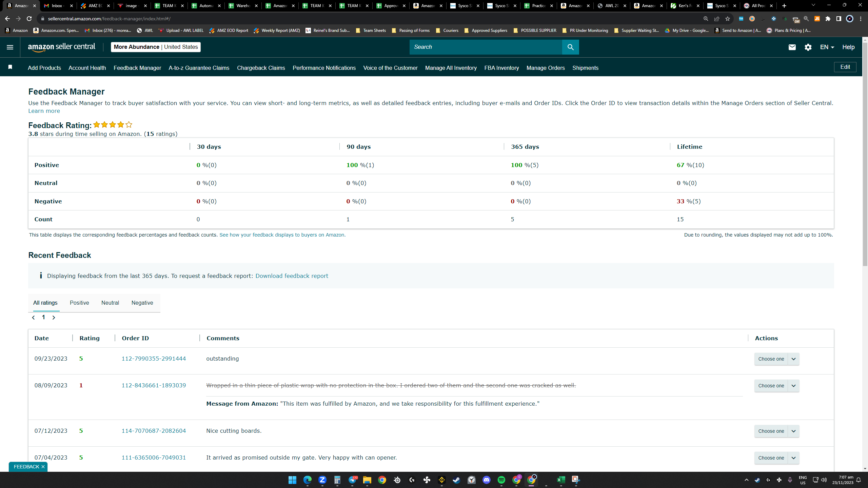Go to next feedback page arrow

pyautogui.click(x=54, y=318)
